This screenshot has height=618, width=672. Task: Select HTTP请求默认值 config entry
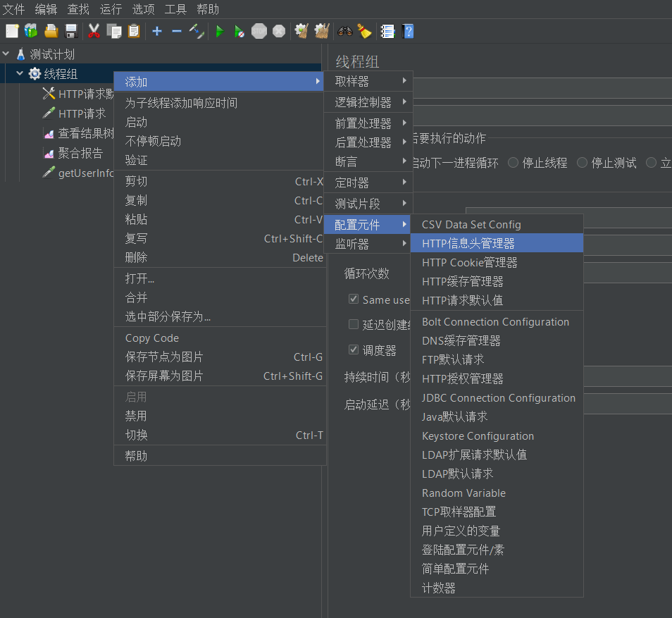pos(497,300)
